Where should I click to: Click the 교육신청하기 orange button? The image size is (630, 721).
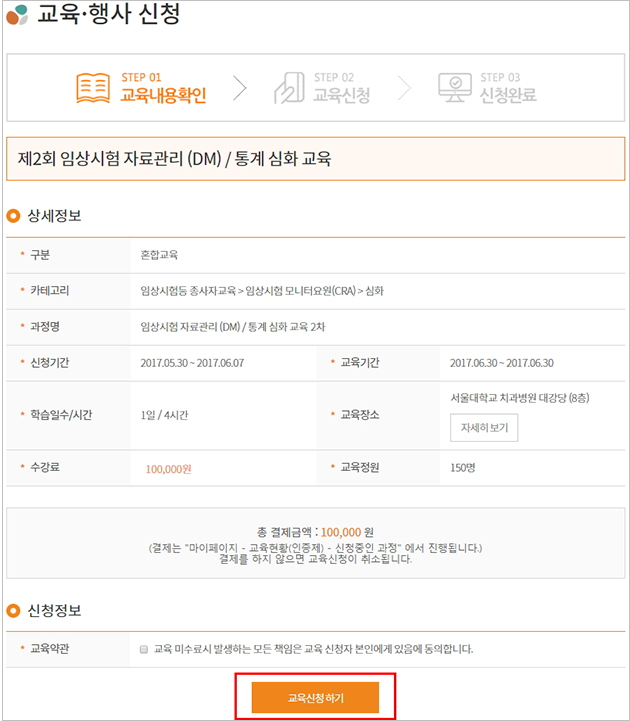[315, 698]
